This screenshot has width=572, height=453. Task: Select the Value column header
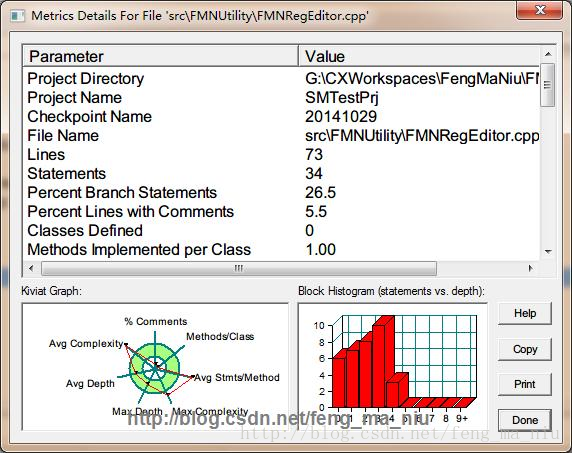pos(419,56)
